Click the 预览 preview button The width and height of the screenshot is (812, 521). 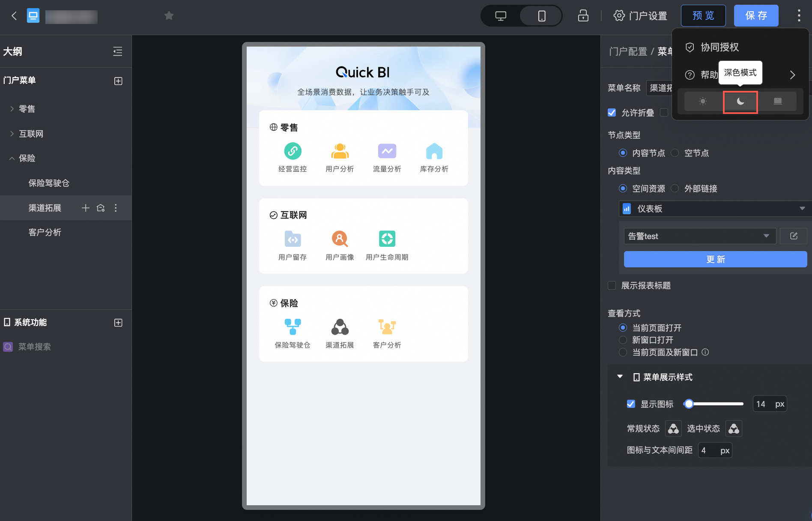coord(703,16)
